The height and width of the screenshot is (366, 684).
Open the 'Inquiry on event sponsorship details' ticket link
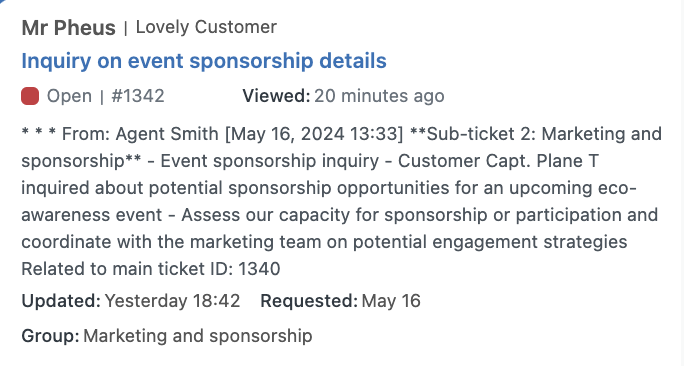click(204, 61)
